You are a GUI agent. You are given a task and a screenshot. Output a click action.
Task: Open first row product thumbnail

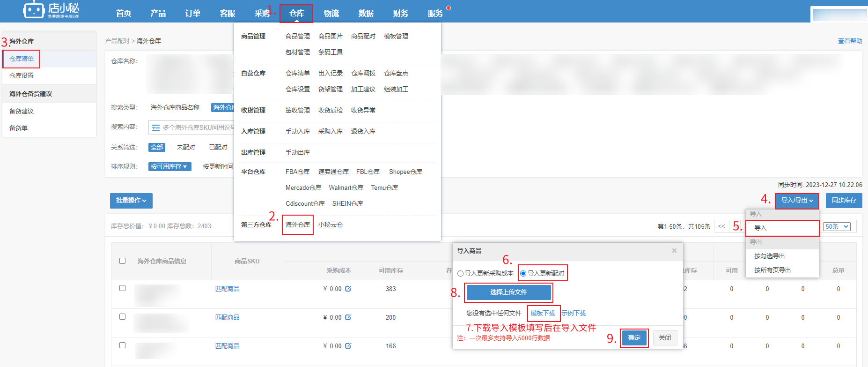click(157, 295)
